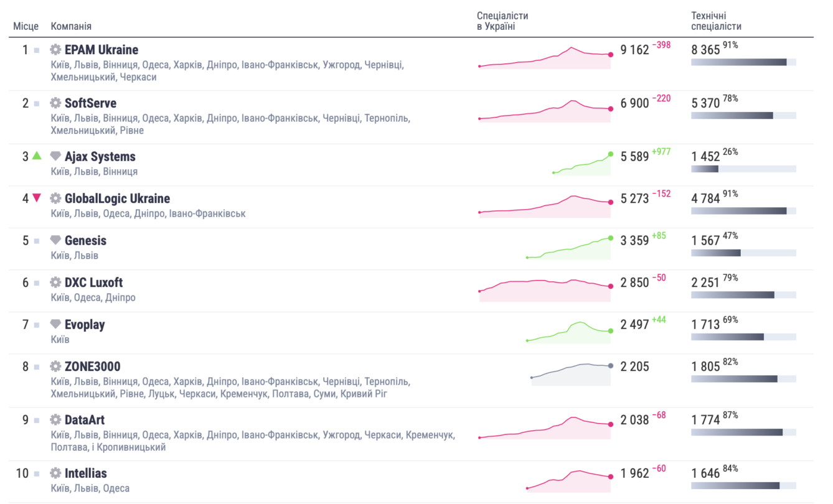This screenshot has width=833, height=504.
Task: Click the gear icon beside ZONE3000
Action: tap(56, 366)
